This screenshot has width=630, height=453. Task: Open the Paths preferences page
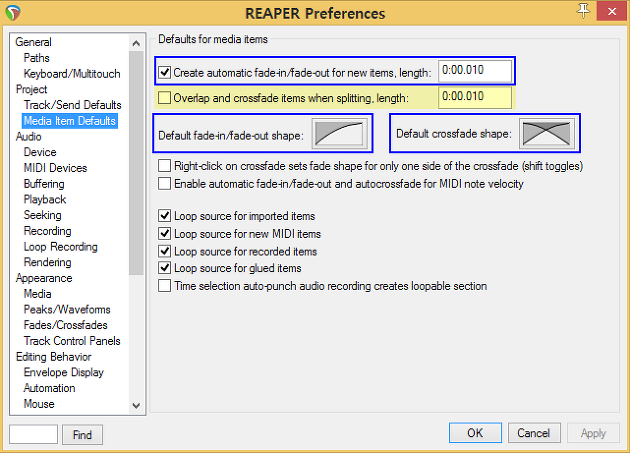pos(37,58)
